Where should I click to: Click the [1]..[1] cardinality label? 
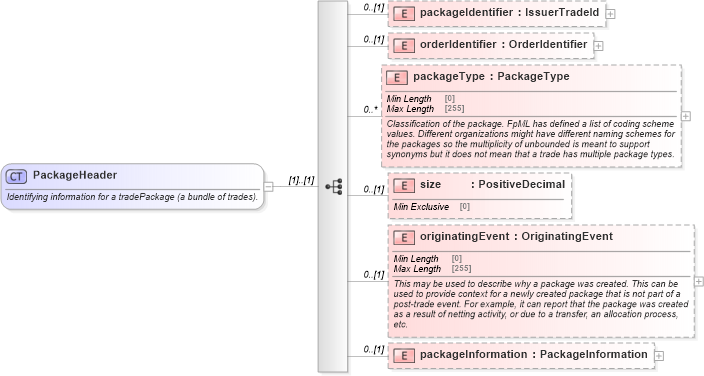(301, 180)
